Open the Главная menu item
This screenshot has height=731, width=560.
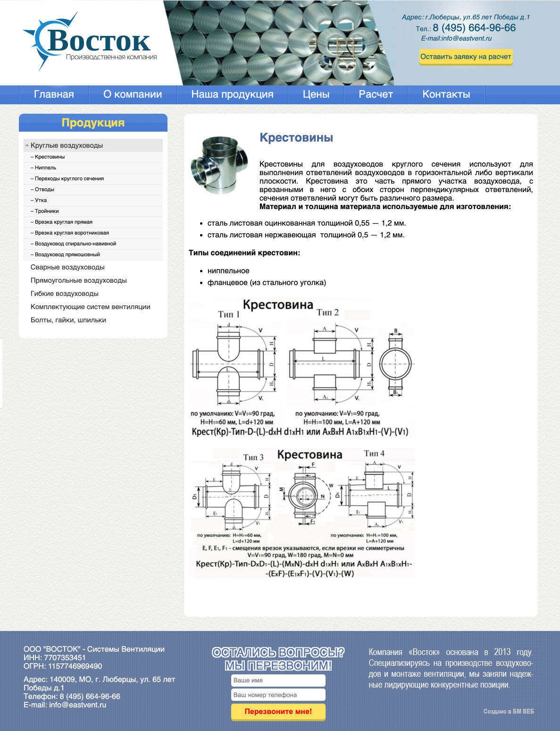point(54,94)
